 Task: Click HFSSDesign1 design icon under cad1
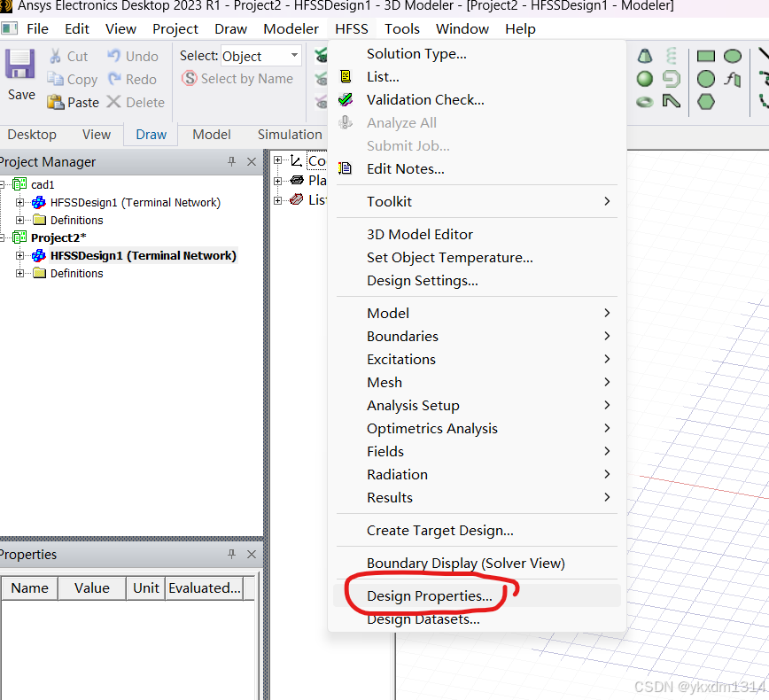[x=39, y=202]
